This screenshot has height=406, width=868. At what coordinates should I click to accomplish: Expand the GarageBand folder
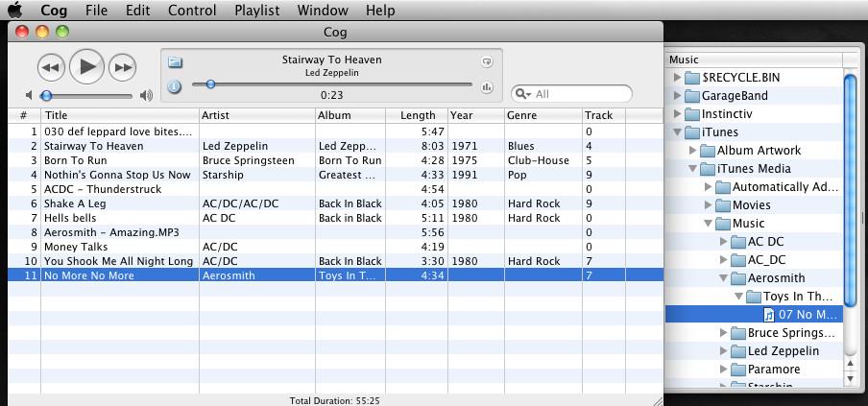pos(677,96)
